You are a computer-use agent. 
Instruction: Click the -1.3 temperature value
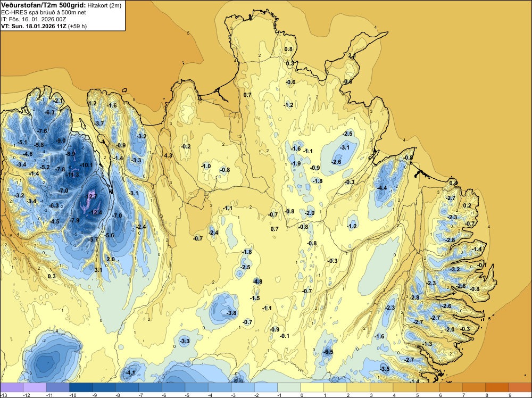(428, 344)
